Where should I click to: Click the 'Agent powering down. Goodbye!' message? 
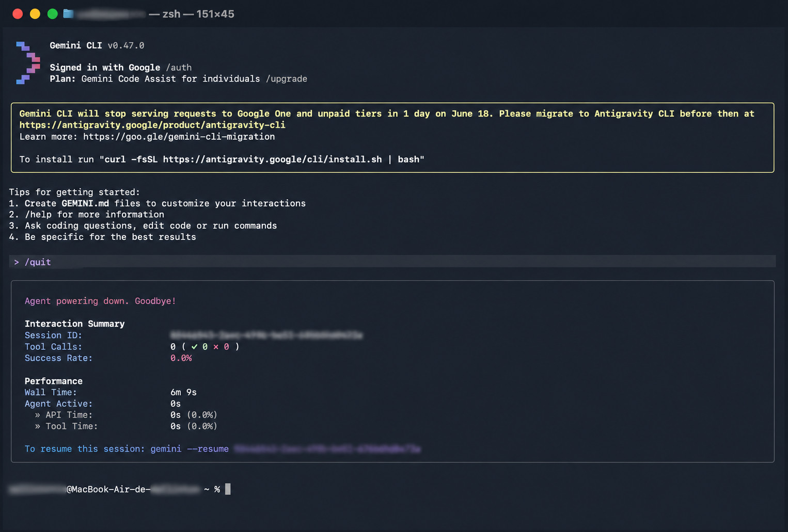coord(100,301)
